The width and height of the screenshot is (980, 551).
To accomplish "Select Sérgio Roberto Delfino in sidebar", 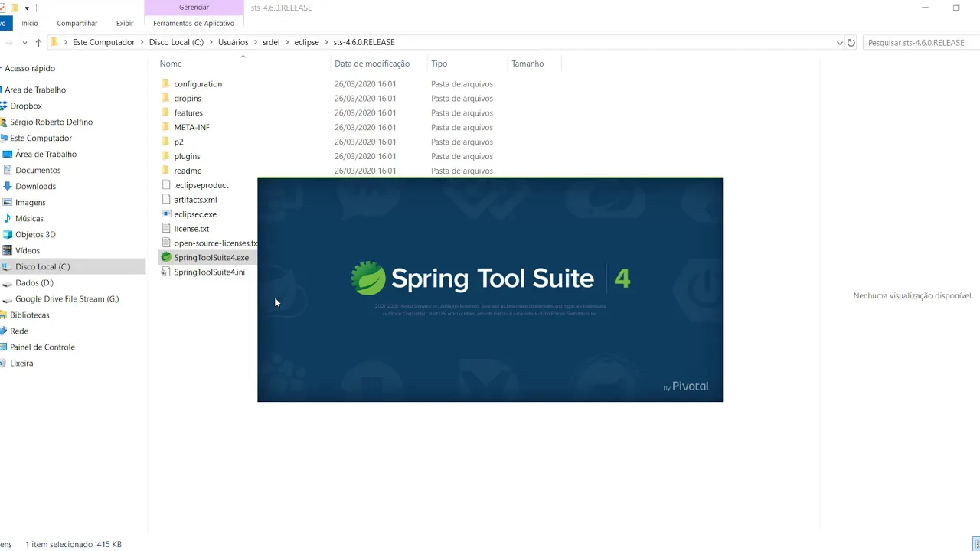I will 51,122.
